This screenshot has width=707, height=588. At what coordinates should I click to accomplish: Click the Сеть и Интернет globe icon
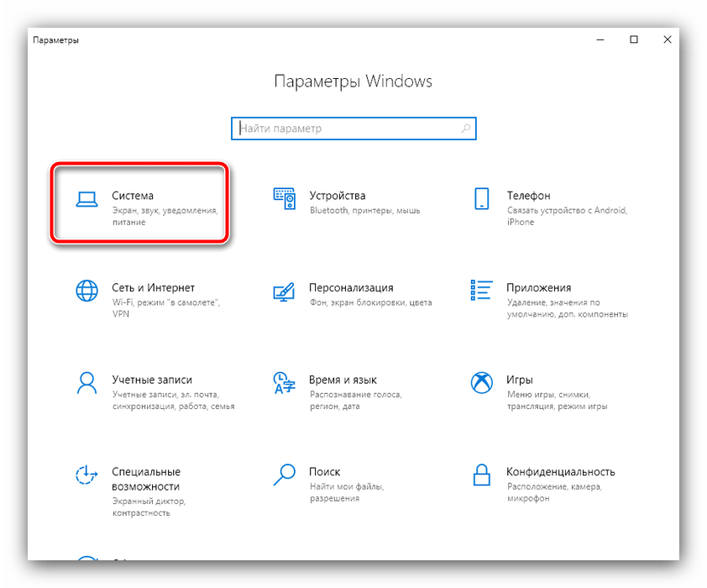point(86,291)
